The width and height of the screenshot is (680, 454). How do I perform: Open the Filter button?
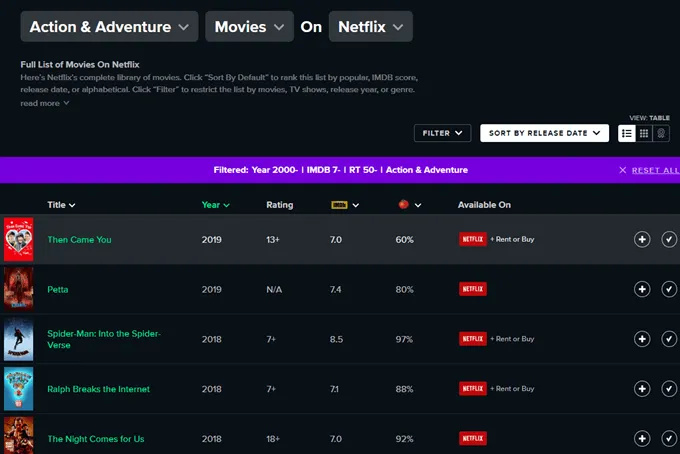pos(442,133)
